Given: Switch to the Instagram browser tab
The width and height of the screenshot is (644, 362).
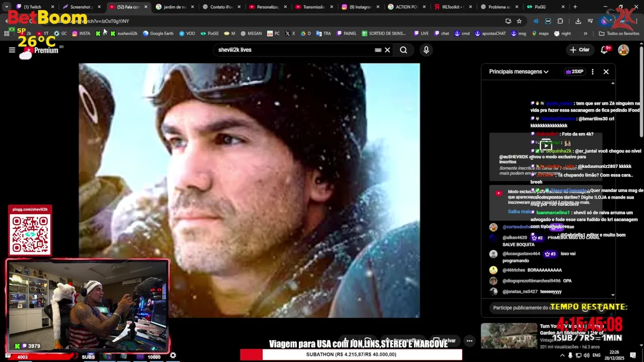Looking at the screenshot, I should (x=360, y=7).
